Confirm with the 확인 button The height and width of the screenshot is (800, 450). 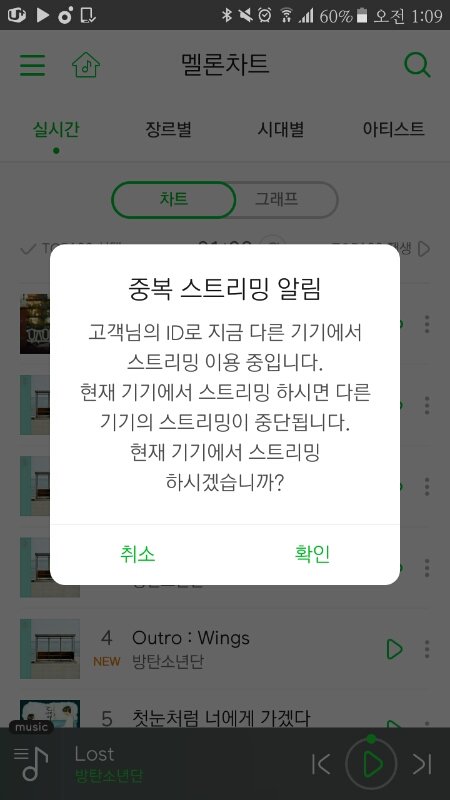coord(312,554)
